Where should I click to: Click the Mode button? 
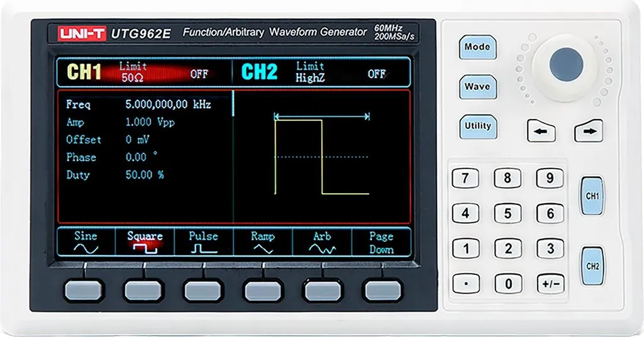(478, 47)
